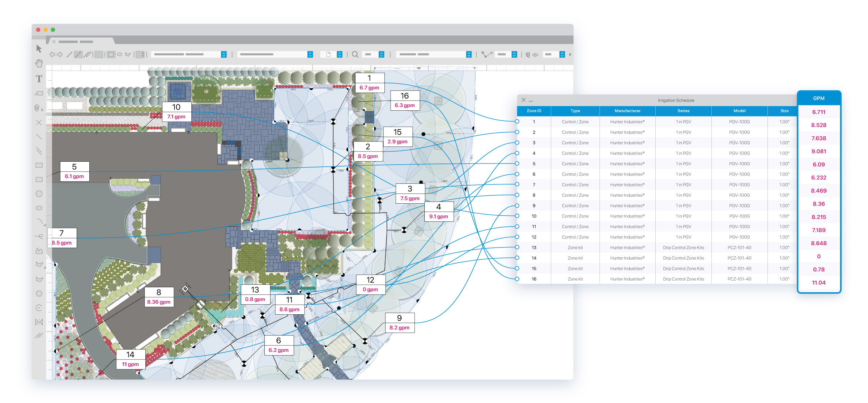
Task: Open the page icon dropdown stepper
Action: tap(339, 55)
